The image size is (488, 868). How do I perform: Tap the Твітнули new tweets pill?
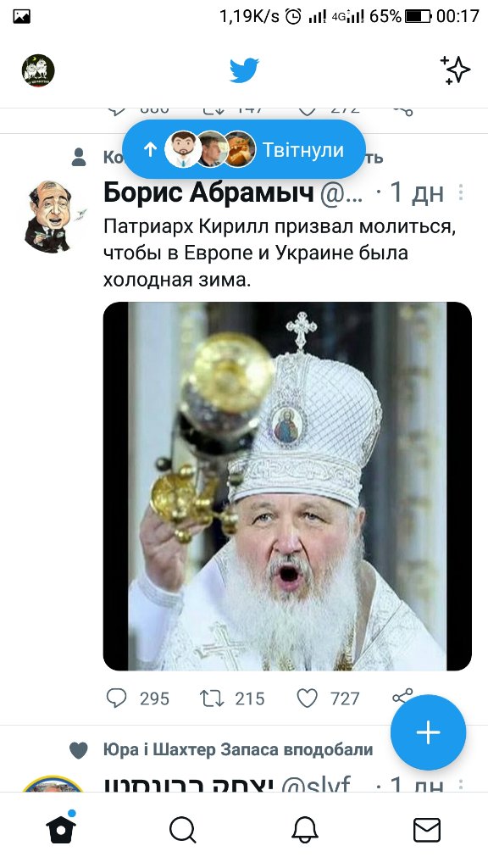[x=244, y=149]
